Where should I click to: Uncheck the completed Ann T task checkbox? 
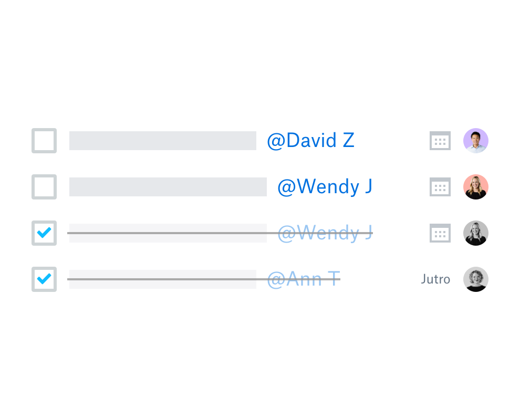44,279
